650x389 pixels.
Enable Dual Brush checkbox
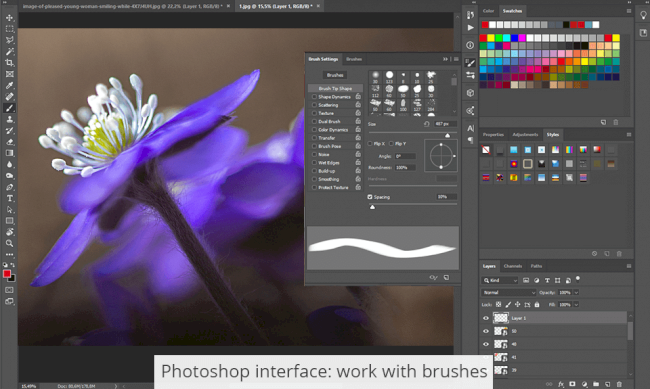314,122
